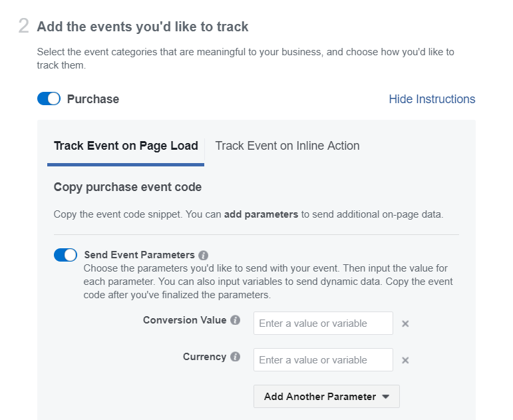Click the Add Another Parameter arrow
This screenshot has width=513, height=420.
(x=386, y=397)
